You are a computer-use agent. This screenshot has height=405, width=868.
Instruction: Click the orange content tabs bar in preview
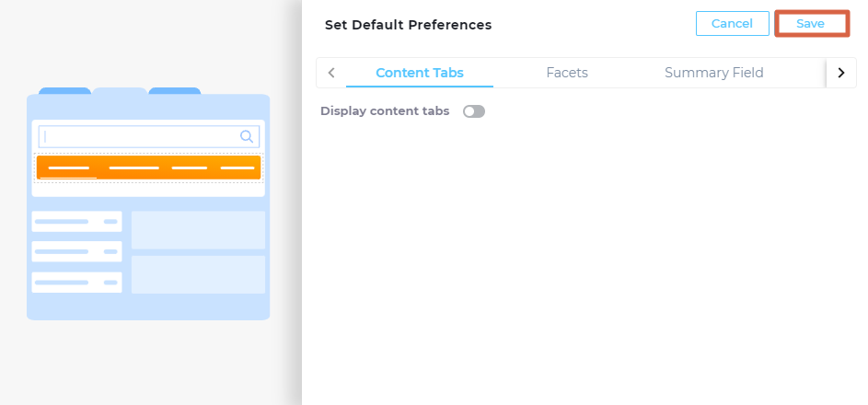(x=148, y=168)
